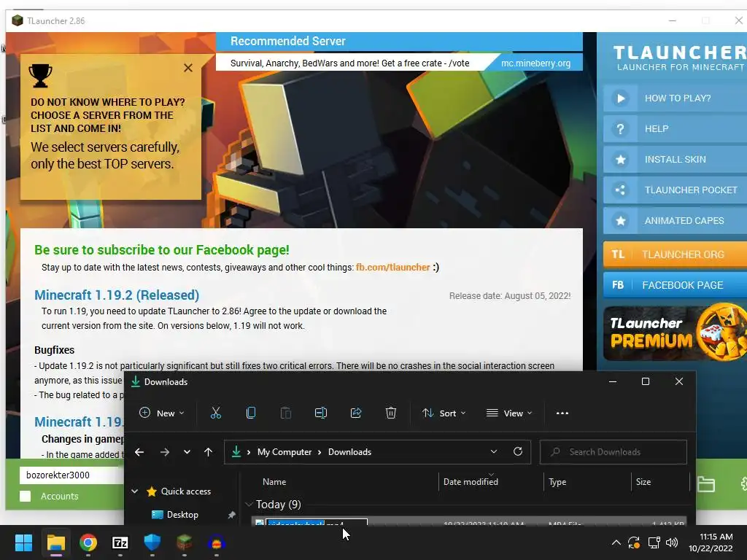
Task: Toggle the Accounts checkbox
Action: (x=26, y=496)
